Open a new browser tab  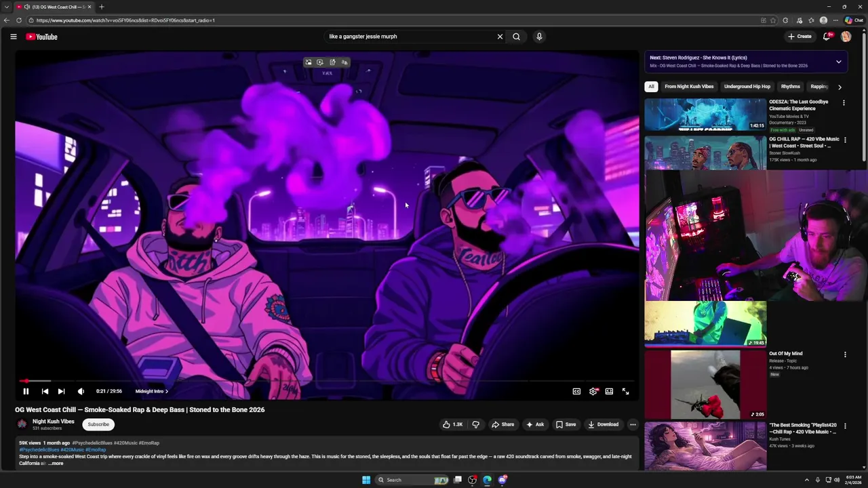tap(101, 7)
